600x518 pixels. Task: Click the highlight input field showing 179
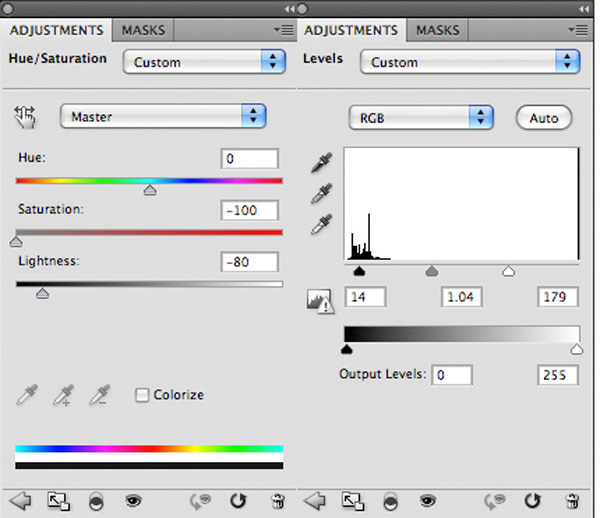[x=558, y=297]
